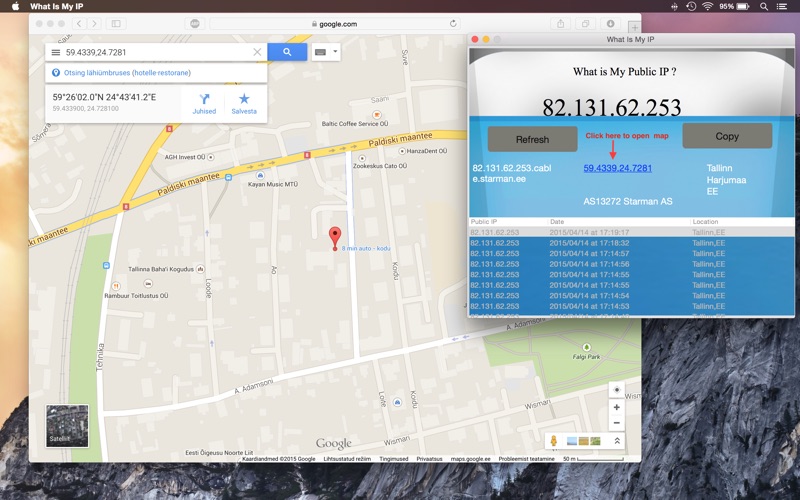Open map imagery photo thumbnails
The image size is (800, 500).
584,441
